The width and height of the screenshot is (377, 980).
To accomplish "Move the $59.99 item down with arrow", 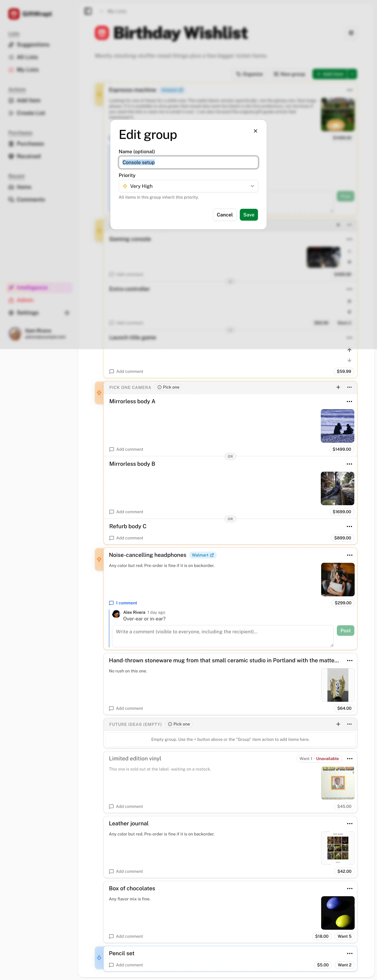I will point(349,360).
